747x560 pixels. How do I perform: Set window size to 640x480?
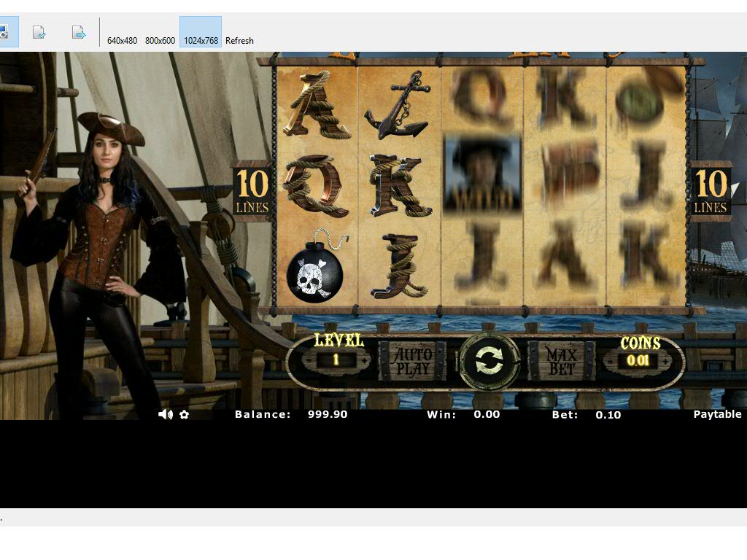tap(122, 41)
